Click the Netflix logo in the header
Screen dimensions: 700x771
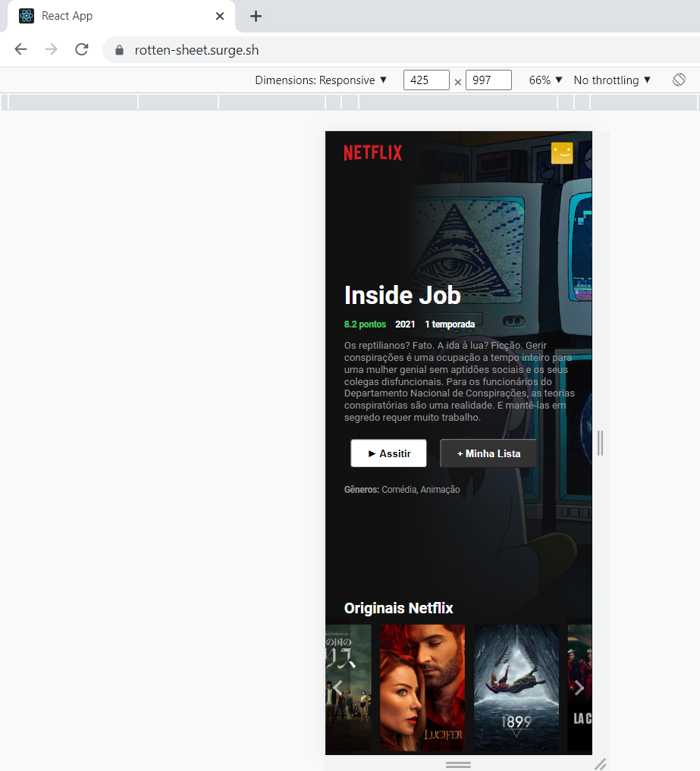click(372, 152)
